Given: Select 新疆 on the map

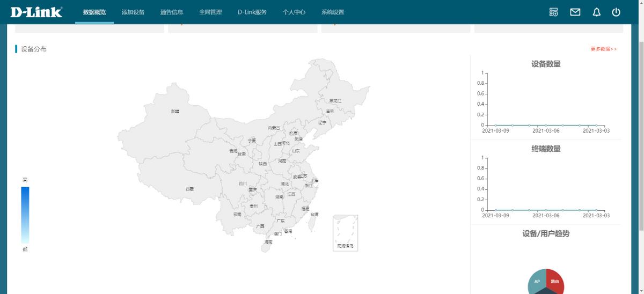Looking at the screenshot, I should (175, 111).
